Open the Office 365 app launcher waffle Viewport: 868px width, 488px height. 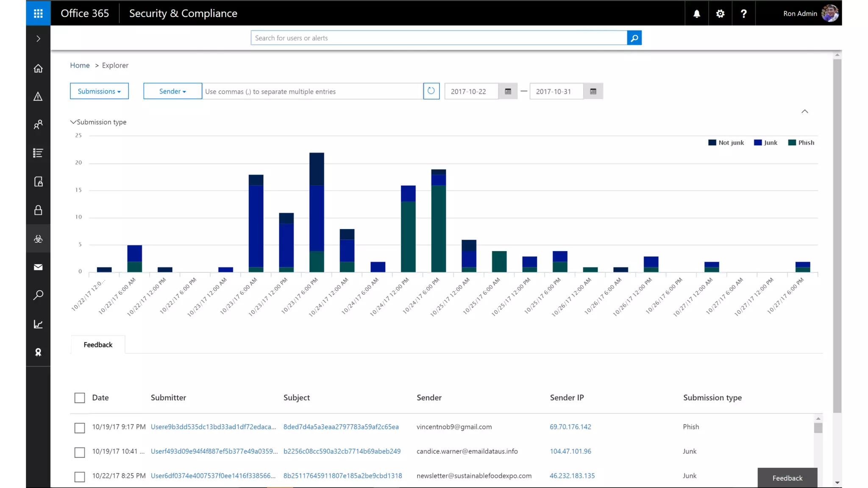pos(38,13)
